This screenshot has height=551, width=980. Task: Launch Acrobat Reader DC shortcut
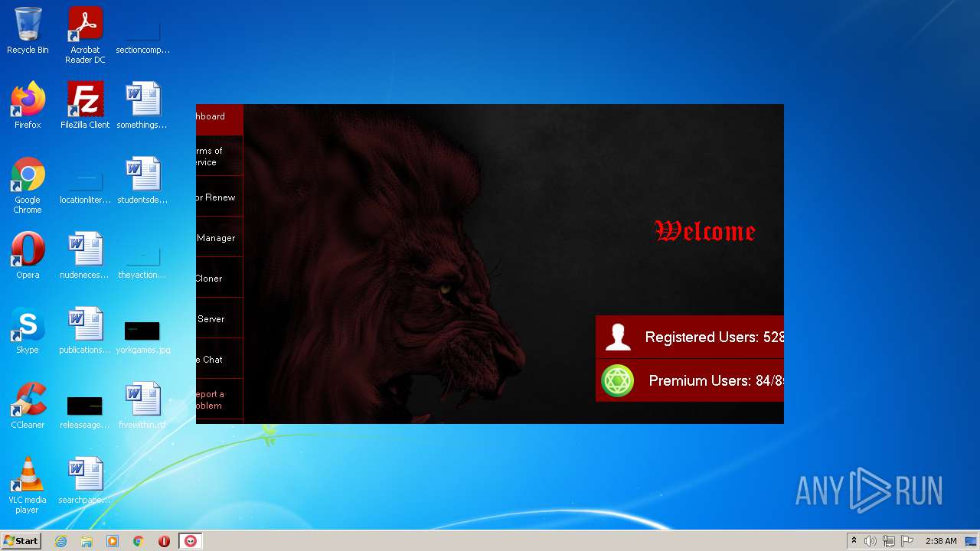click(85, 35)
